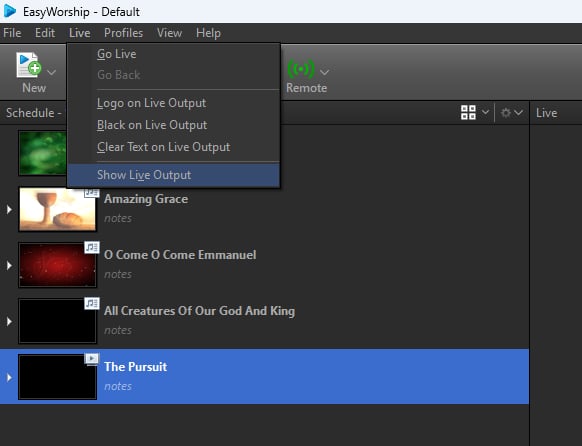Click the Remote toolbar label
This screenshot has width=582, height=446.
[x=307, y=88]
